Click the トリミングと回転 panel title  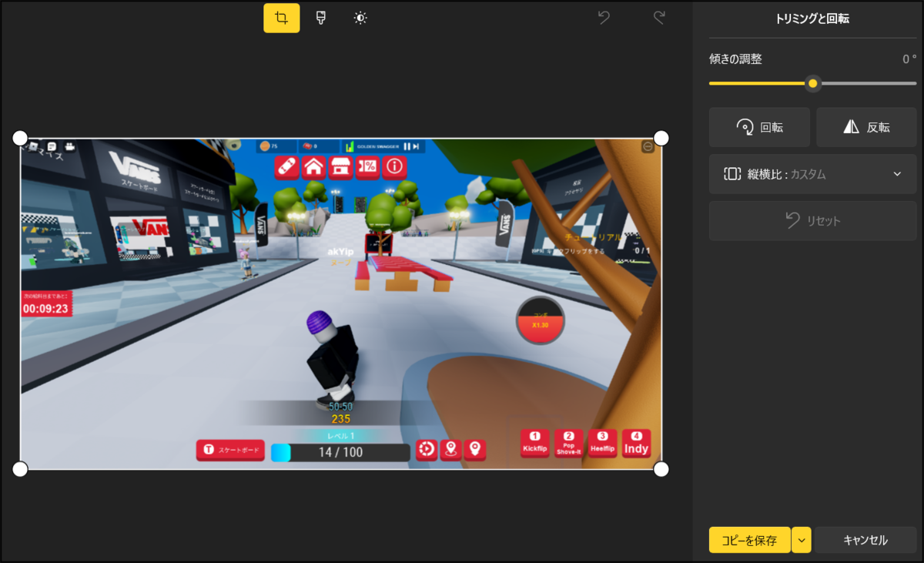(x=812, y=19)
